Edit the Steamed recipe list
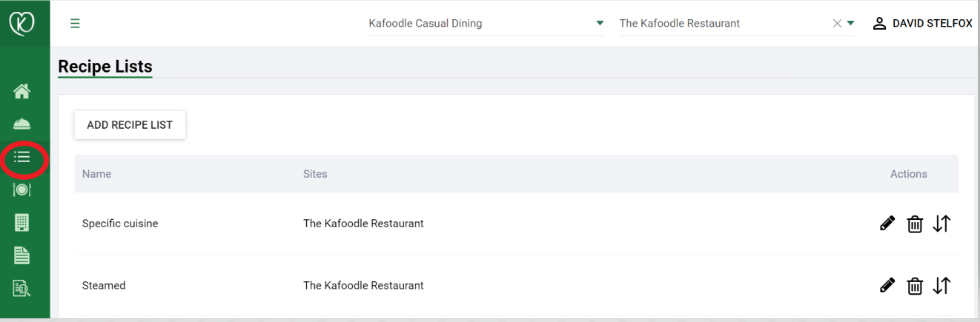This screenshot has height=322, width=980. (887, 286)
